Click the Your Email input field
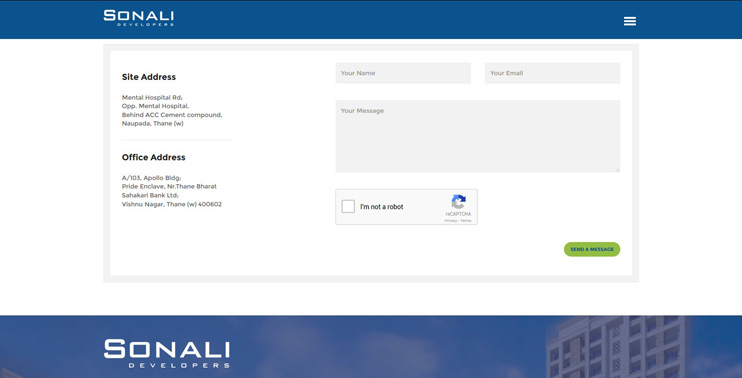742x378 pixels. (552, 73)
